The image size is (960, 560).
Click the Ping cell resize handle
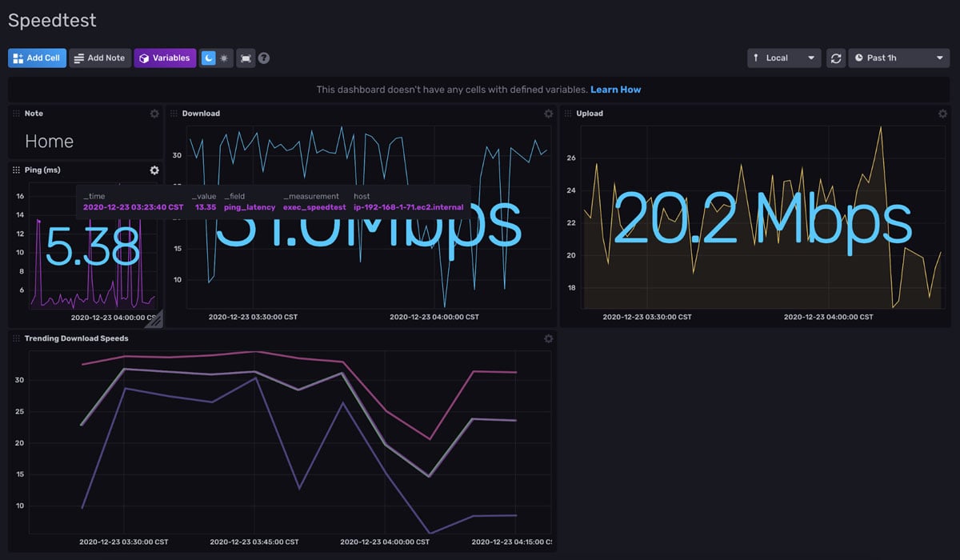(157, 318)
